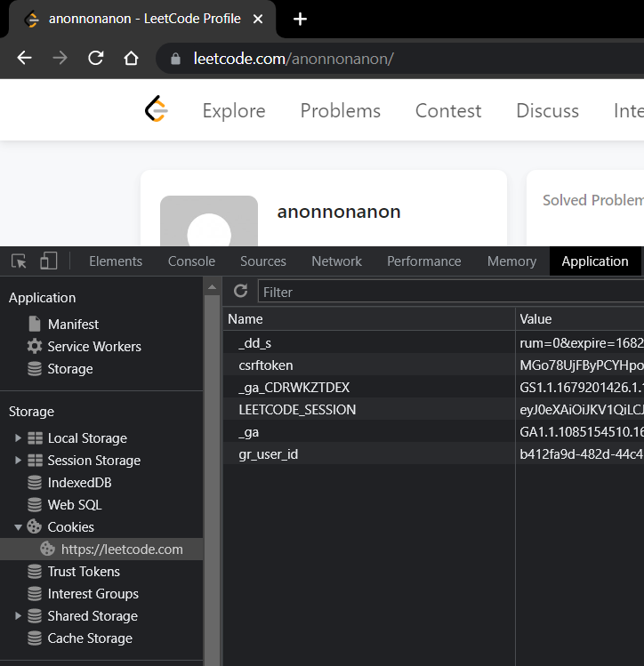
Task: Click the Manifest document icon
Action: click(x=35, y=324)
